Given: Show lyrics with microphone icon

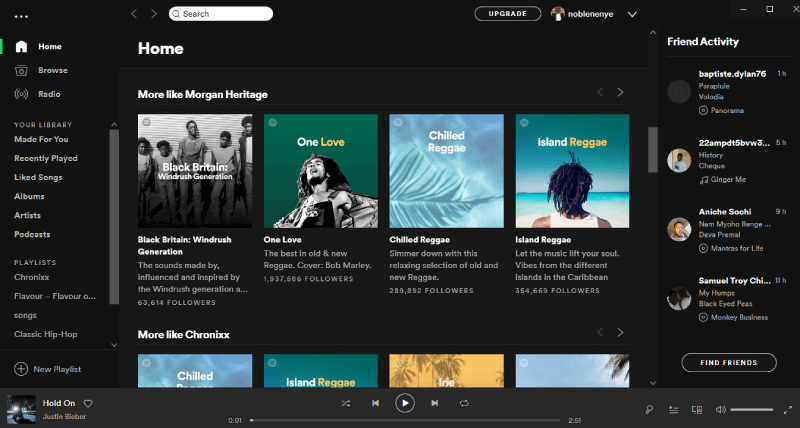Looking at the screenshot, I should (649, 410).
